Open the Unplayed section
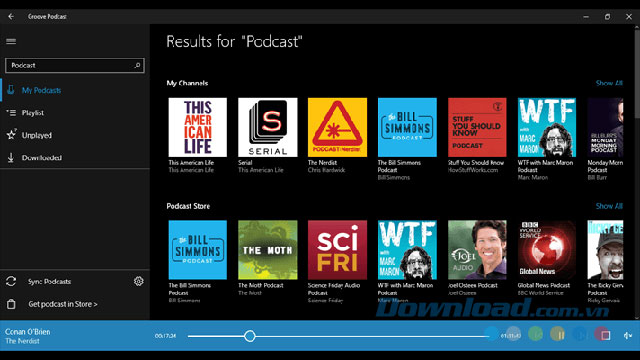640x360 pixels. [x=75, y=135]
